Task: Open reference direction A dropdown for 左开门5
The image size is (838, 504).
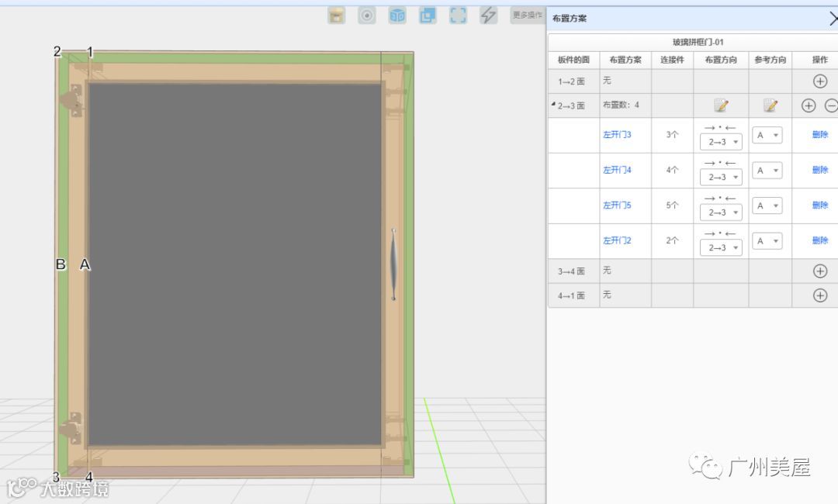Action: click(767, 205)
